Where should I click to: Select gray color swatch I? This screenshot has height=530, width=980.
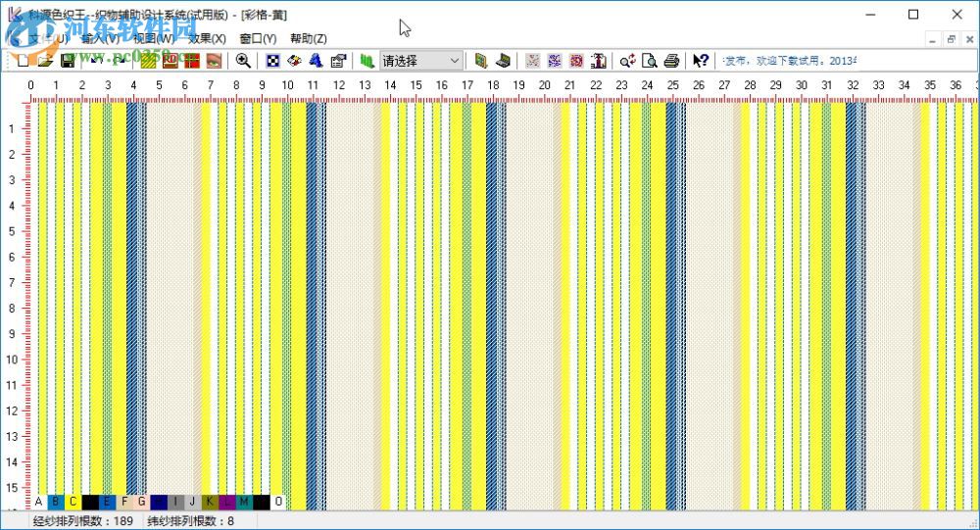point(175,502)
